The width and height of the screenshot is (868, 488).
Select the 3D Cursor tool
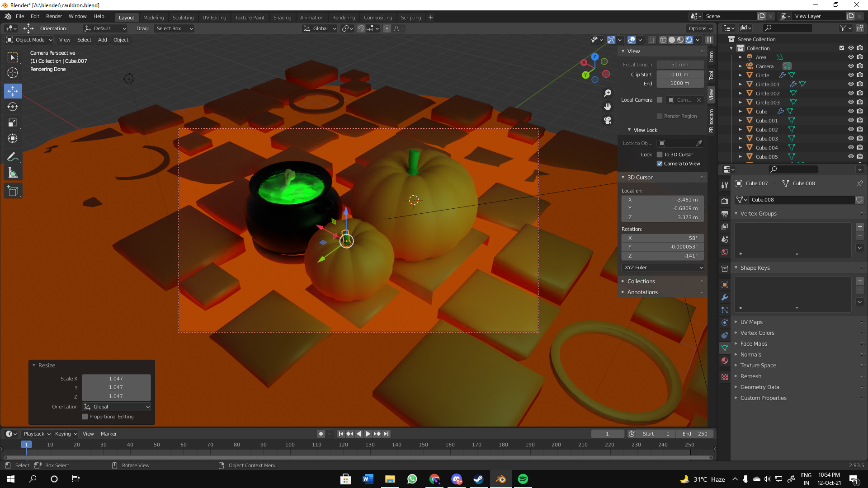coord(13,73)
